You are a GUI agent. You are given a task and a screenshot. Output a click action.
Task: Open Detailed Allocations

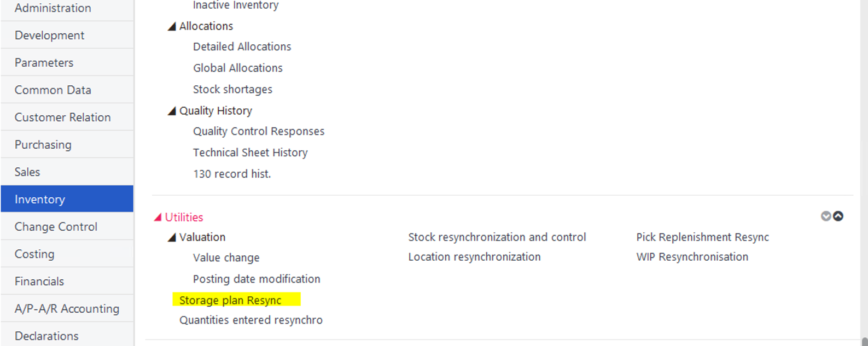pyautogui.click(x=242, y=47)
